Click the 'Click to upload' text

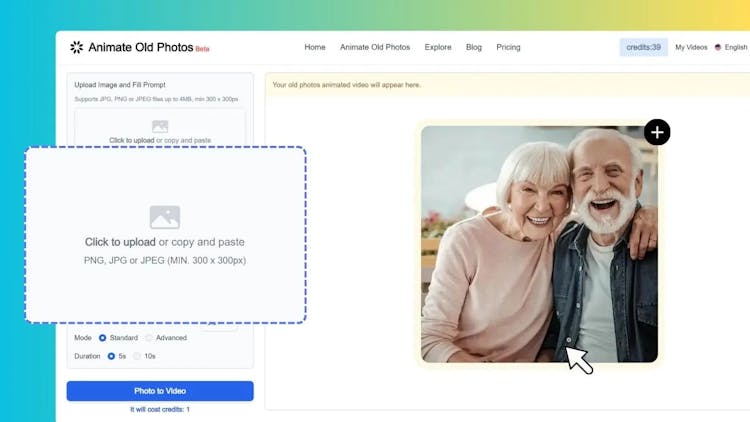coord(120,242)
